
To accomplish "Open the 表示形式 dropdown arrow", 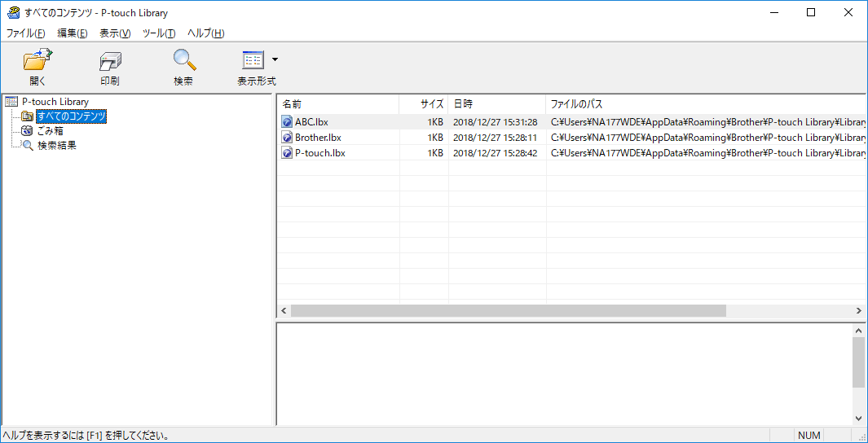I will (275, 59).
